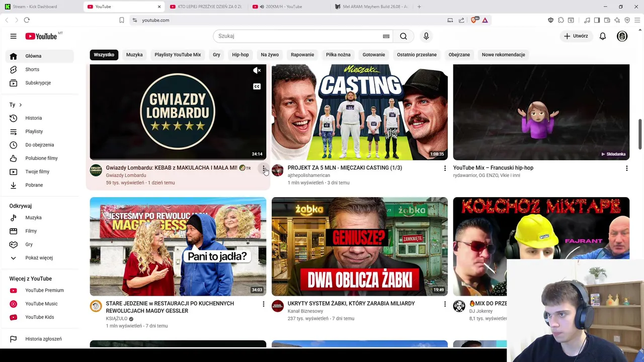Start voice search with the microphone

point(426,36)
